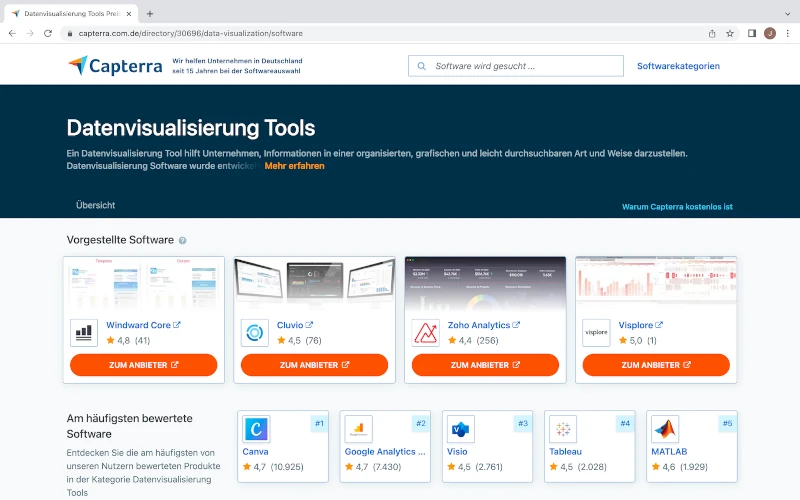This screenshot has height=500, width=800.
Task: Open the browser side panel icon
Action: (752, 33)
